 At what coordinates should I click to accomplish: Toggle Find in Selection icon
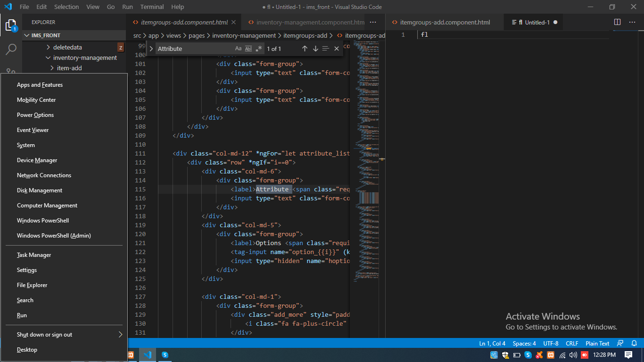tap(326, 49)
